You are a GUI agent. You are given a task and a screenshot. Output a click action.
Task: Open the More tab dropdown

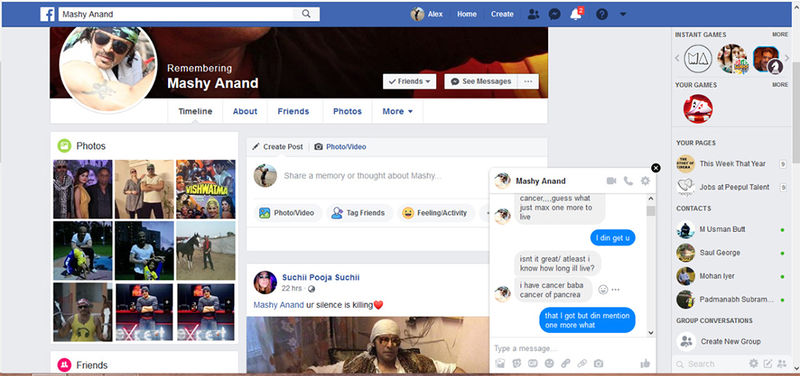pyautogui.click(x=397, y=111)
